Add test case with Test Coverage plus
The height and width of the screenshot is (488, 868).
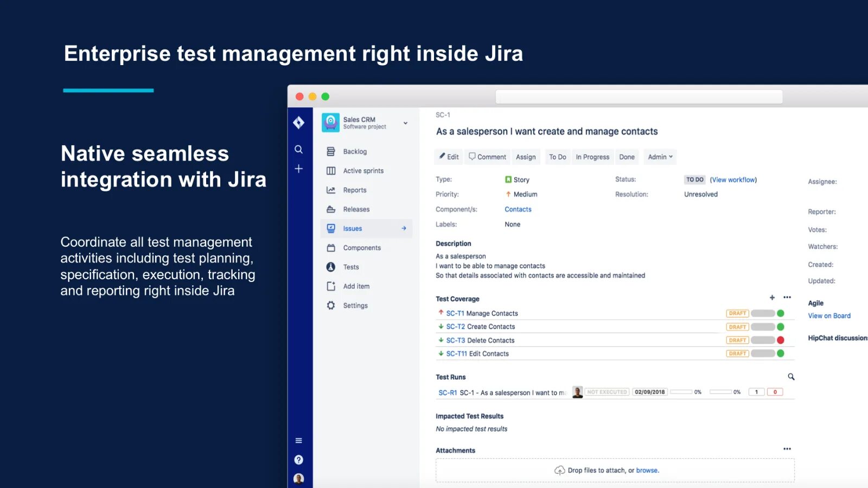(x=772, y=298)
